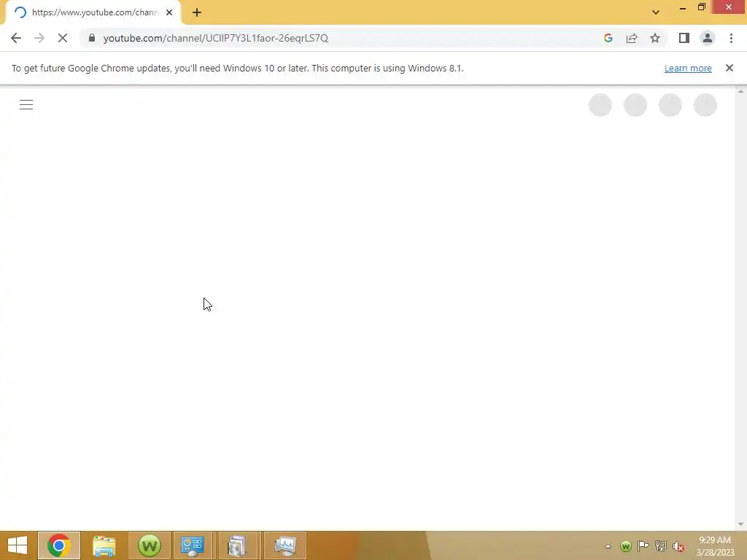Open the network tray icon
The height and width of the screenshot is (560, 747).
tap(661, 545)
